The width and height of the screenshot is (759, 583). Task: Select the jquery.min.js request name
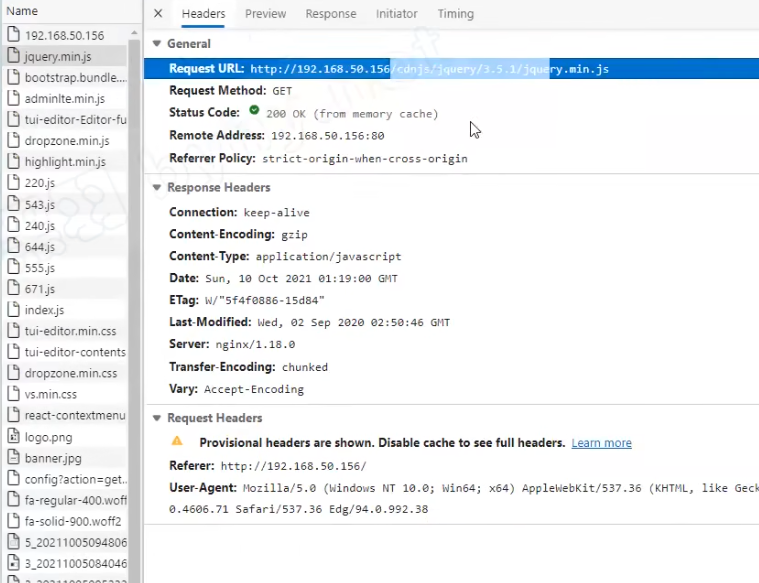point(58,57)
